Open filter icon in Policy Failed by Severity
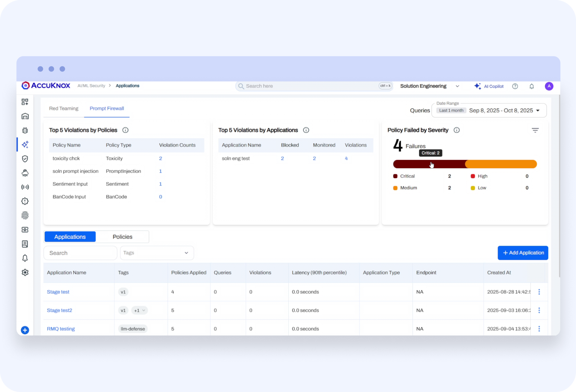Viewport: 576px width, 392px height. (x=535, y=130)
